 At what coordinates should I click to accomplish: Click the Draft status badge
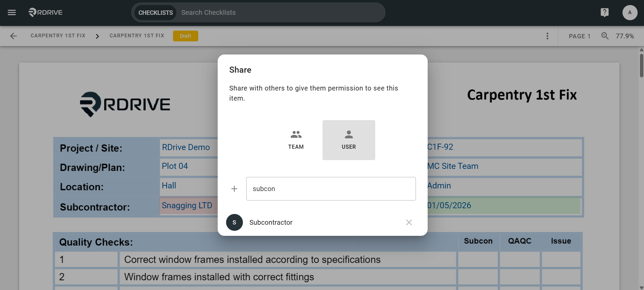185,36
